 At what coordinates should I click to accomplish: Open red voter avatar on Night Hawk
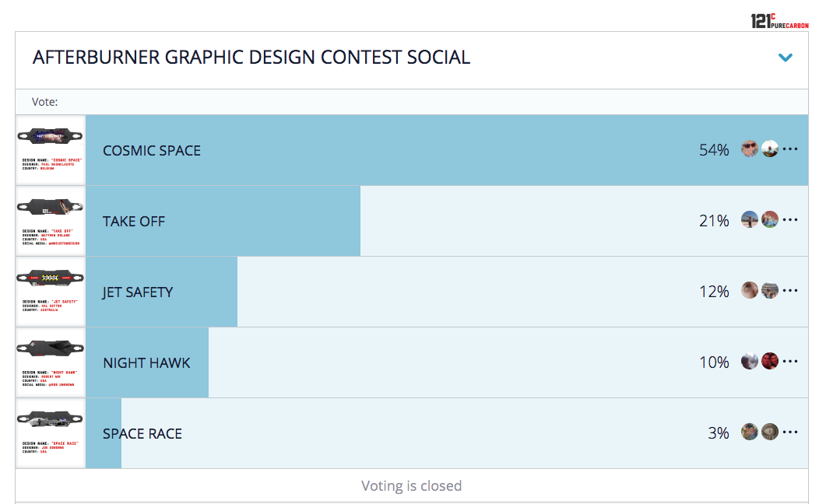[770, 361]
